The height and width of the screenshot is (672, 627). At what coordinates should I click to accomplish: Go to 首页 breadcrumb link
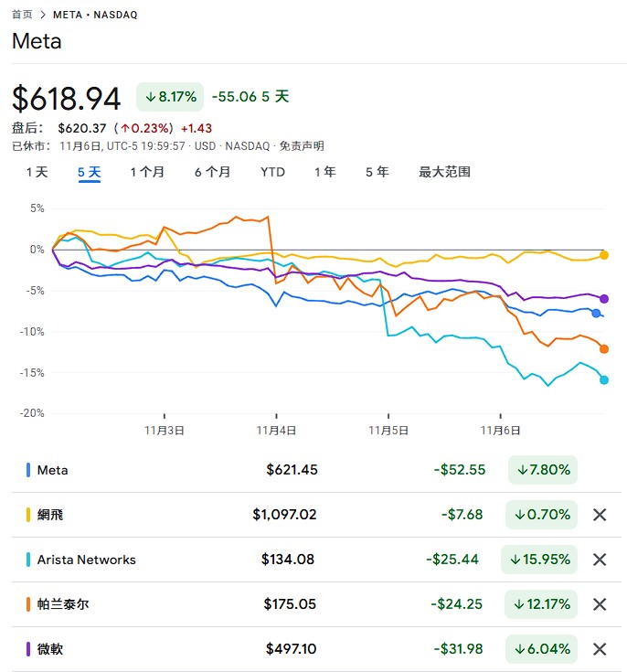click(22, 15)
